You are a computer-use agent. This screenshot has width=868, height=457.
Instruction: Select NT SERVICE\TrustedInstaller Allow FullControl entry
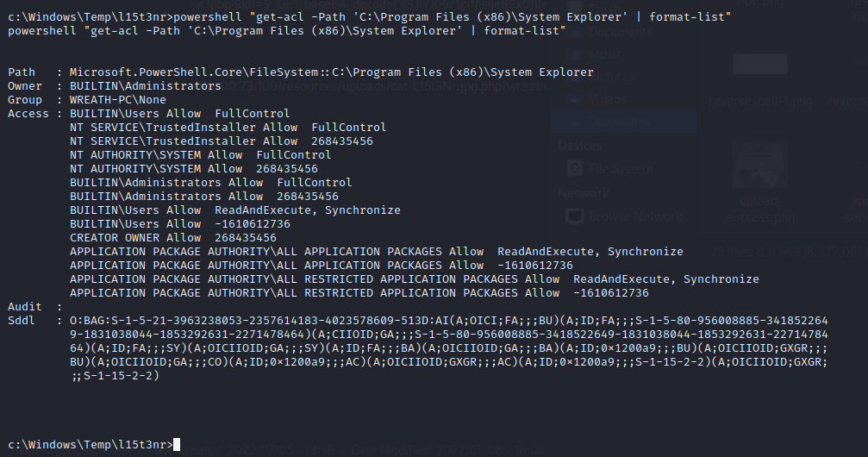(x=228, y=128)
